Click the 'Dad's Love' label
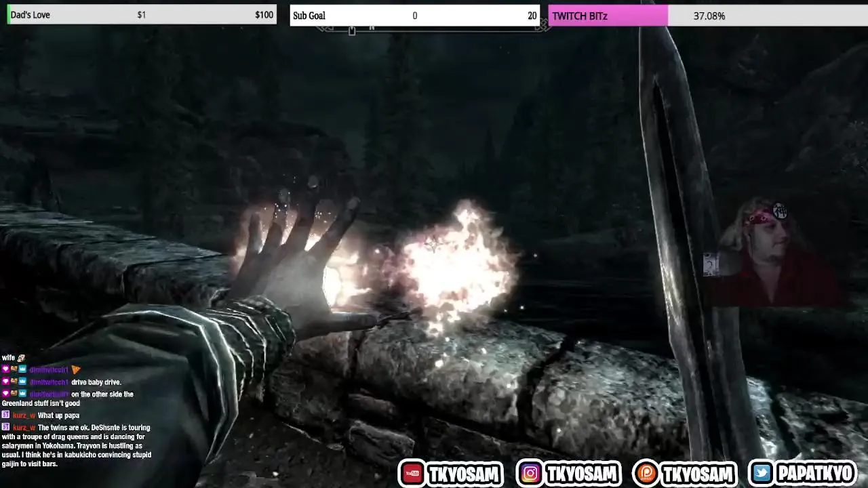This screenshot has height=488, width=868. [x=31, y=15]
